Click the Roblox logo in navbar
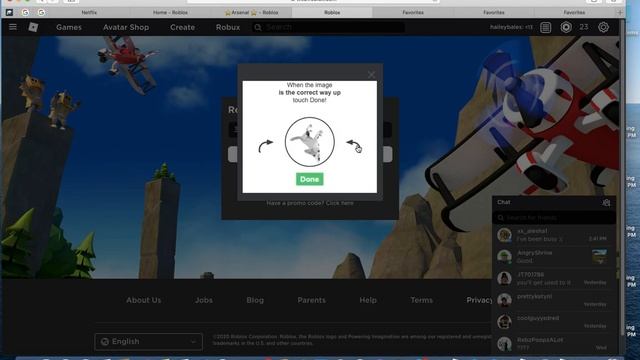Image resolution: width=640 pixels, height=360 pixels. pos(33,27)
